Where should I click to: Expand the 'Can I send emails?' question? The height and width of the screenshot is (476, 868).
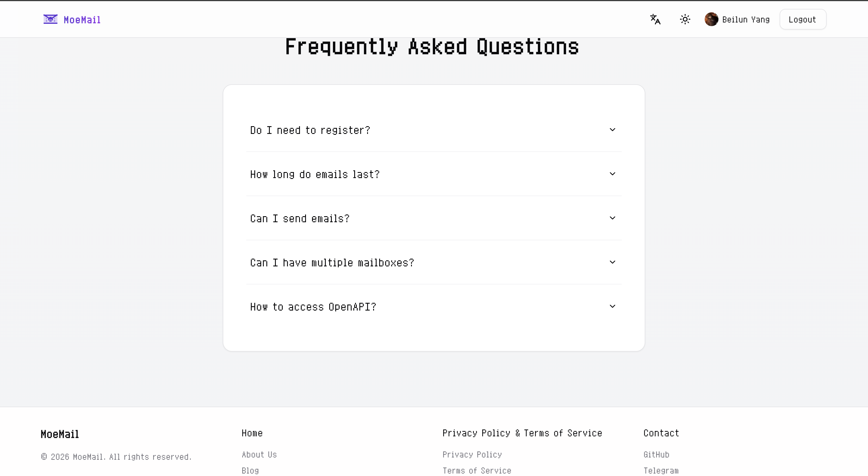pyautogui.click(x=434, y=218)
